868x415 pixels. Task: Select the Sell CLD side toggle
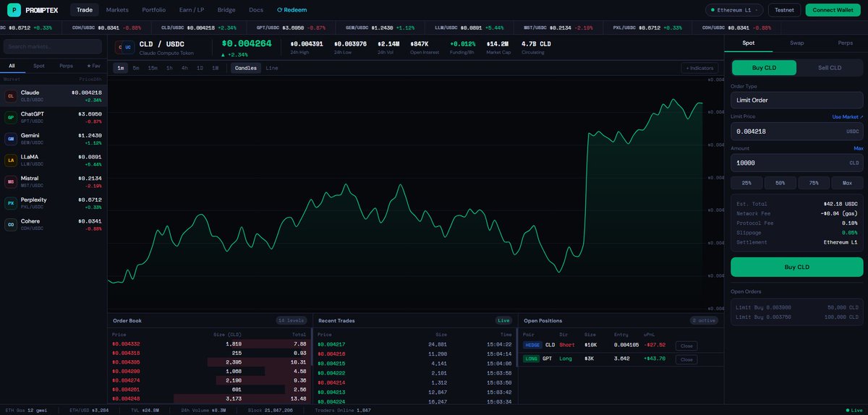point(829,67)
